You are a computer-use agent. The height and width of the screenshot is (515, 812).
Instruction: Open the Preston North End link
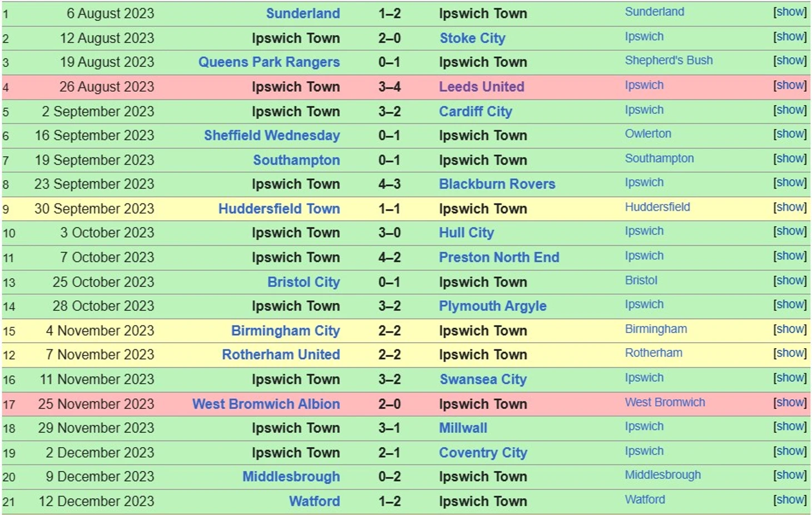[x=499, y=257]
